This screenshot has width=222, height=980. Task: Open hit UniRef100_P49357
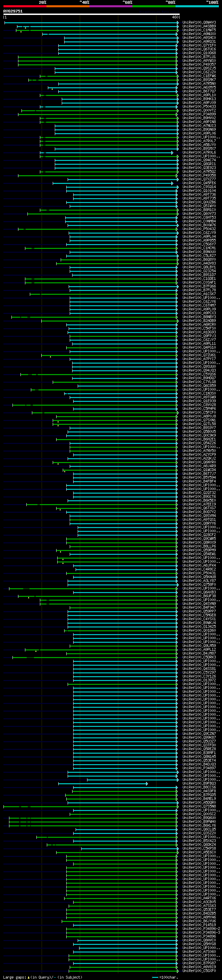point(199,65)
